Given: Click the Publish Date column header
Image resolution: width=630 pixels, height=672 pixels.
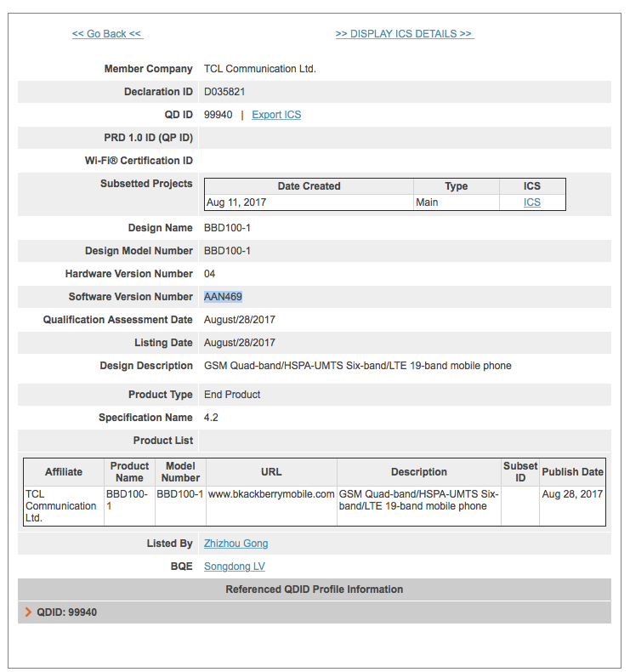Looking at the screenshot, I should pyautogui.click(x=572, y=472).
